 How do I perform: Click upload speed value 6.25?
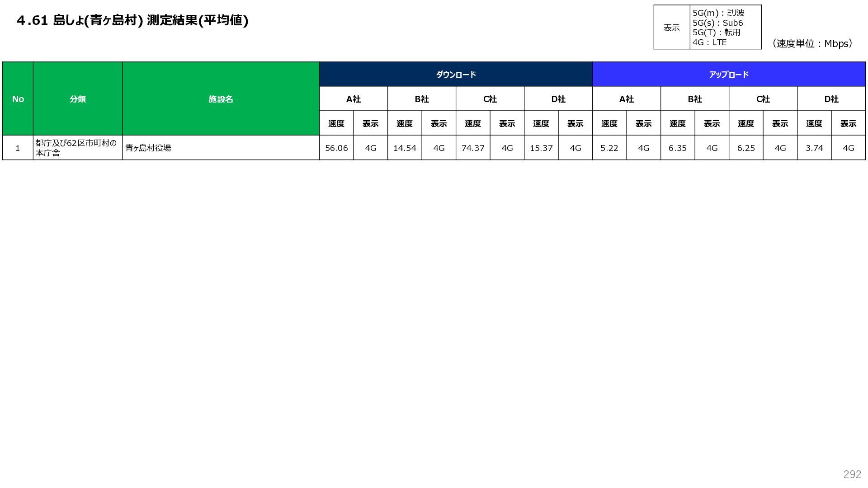click(x=746, y=148)
